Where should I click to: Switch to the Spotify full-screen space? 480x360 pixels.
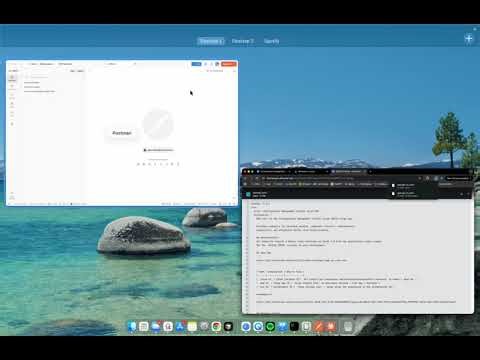pyautogui.click(x=271, y=41)
